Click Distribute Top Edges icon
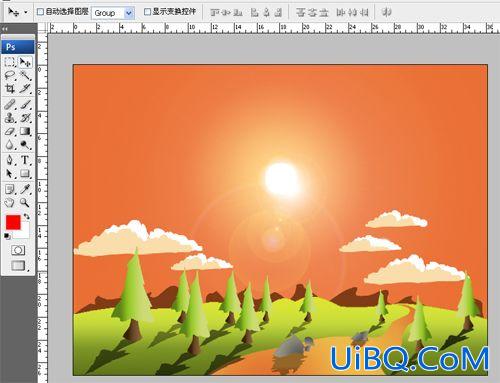500x383 pixels. point(301,13)
